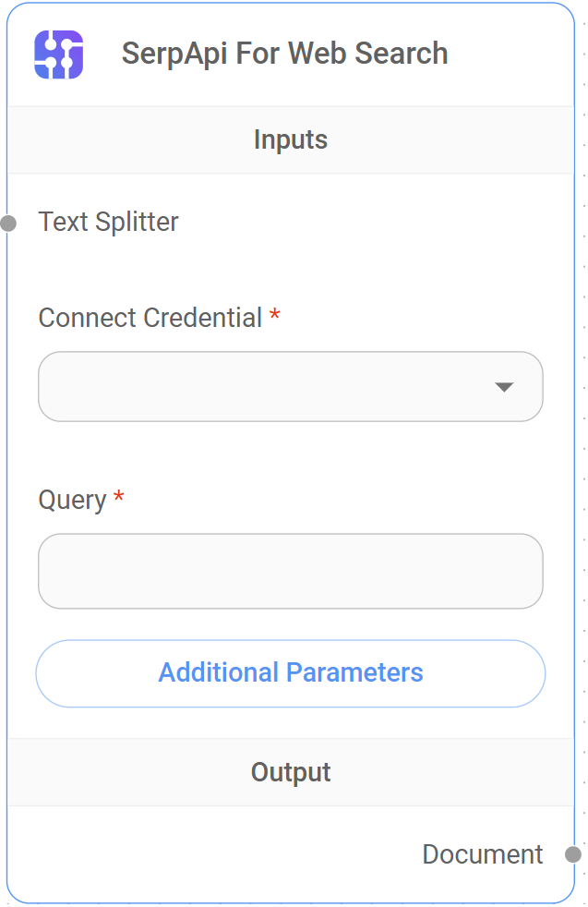
Task: Open Additional Parameters
Action: (x=290, y=673)
